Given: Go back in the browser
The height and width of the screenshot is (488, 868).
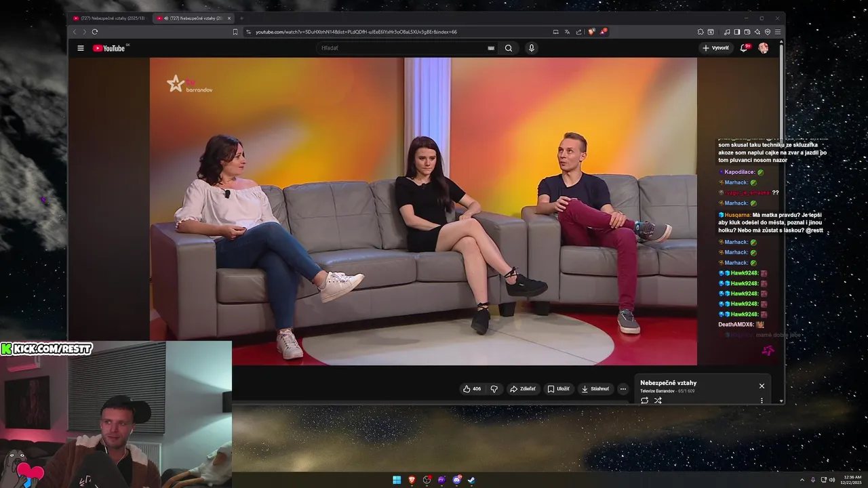Looking at the screenshot, I should [x=75, y=32].
